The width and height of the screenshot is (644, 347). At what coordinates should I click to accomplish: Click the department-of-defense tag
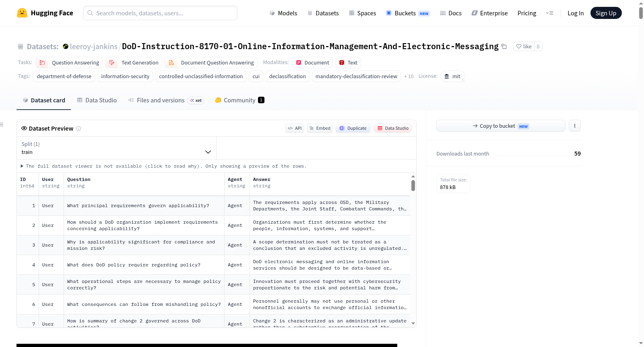click(64, 76)
